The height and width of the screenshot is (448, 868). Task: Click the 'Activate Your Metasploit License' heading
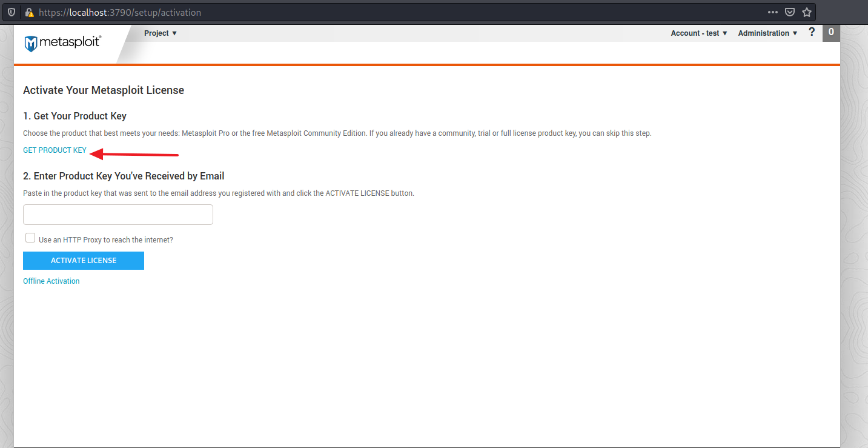[x=104, y=90]
